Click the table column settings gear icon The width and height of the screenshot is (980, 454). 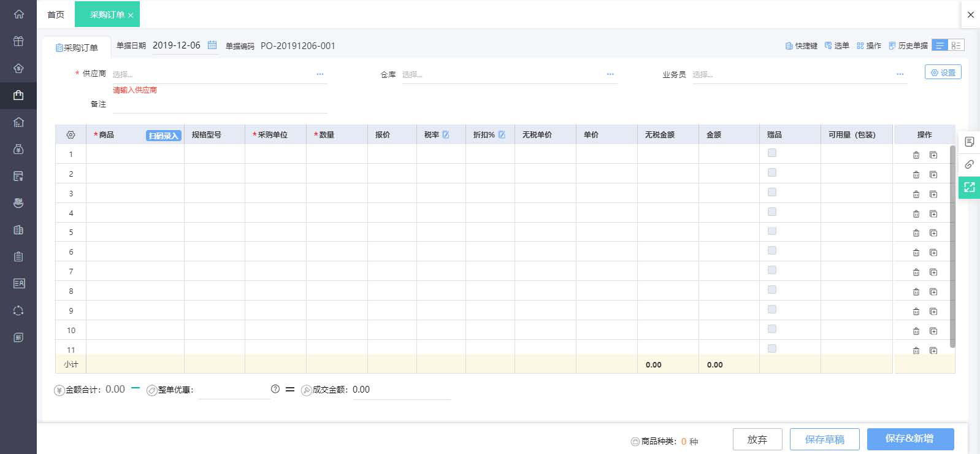click(x=71, y=135)
